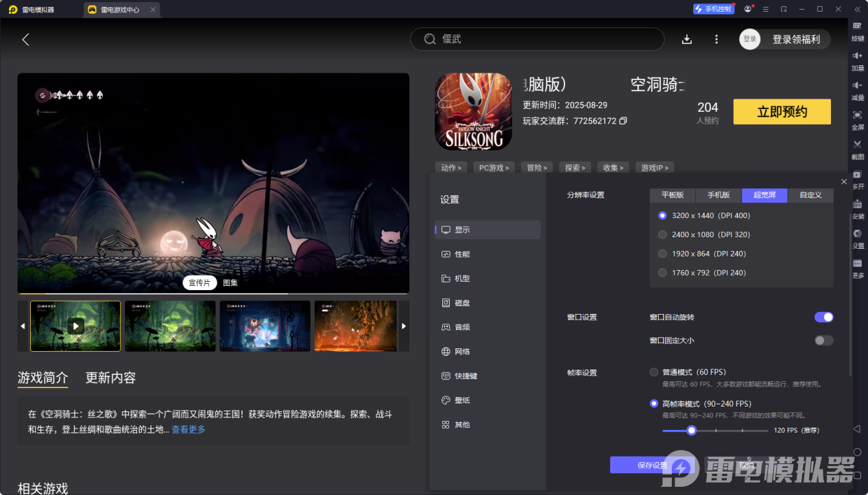Click the 游戏IP tag
The image size is (868, 495).
655,167
